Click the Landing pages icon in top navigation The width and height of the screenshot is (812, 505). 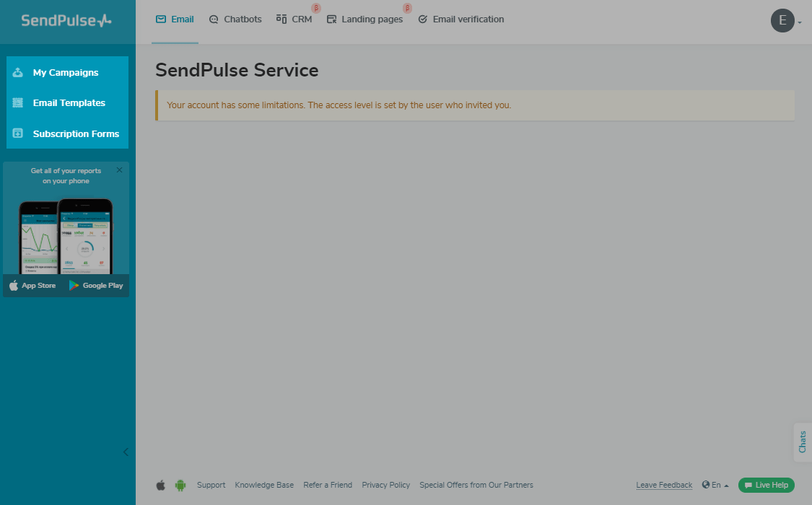pos(331,19)
